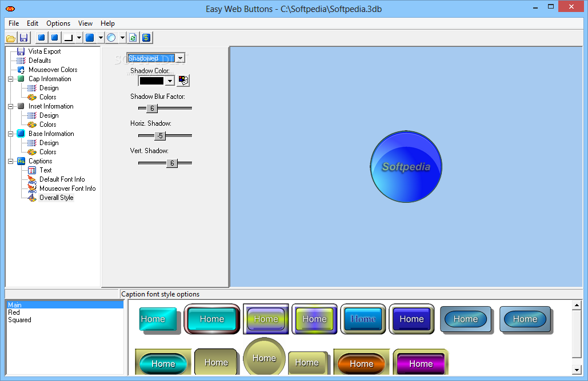Click the round Softpedia preview button
Viewport: 588px width, 381px height.
click(406, 167)
